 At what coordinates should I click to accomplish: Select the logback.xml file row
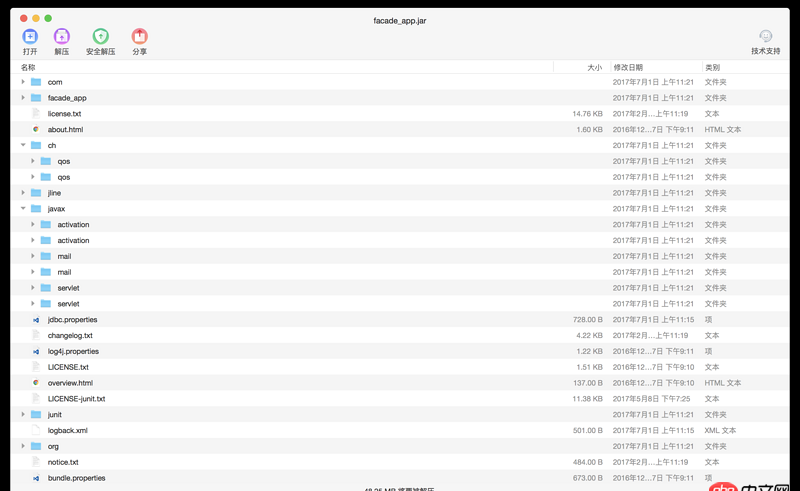[x=400, y=430]
